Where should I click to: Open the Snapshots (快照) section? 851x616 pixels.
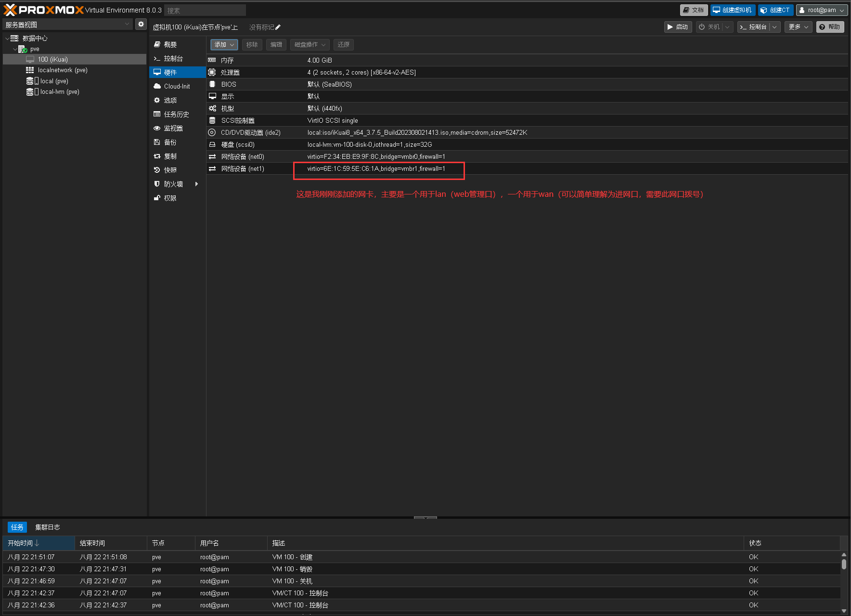pyautogui.click(x=170, y=170)
